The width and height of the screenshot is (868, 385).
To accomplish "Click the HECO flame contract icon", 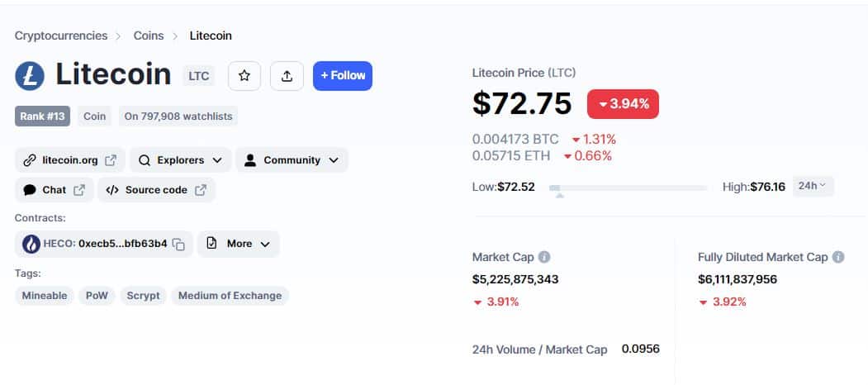I will (x=31, y=244).
